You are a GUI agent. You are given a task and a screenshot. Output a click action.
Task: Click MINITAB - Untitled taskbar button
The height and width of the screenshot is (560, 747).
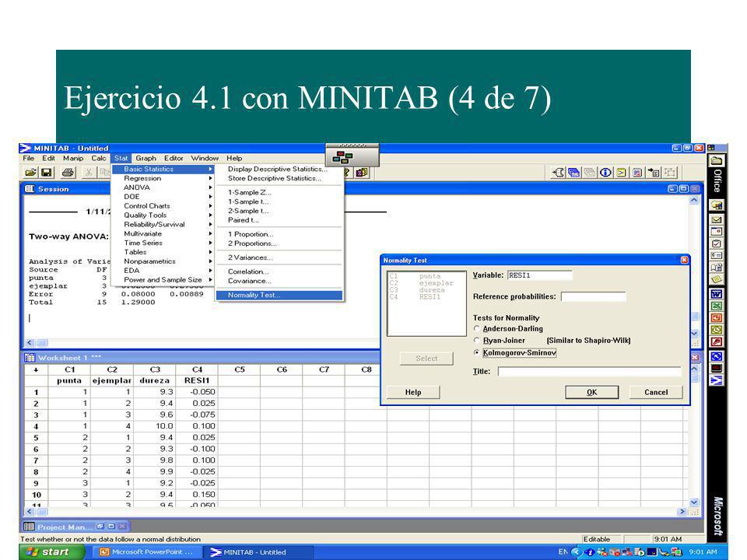pyautogui.click(x=258, y=552)
